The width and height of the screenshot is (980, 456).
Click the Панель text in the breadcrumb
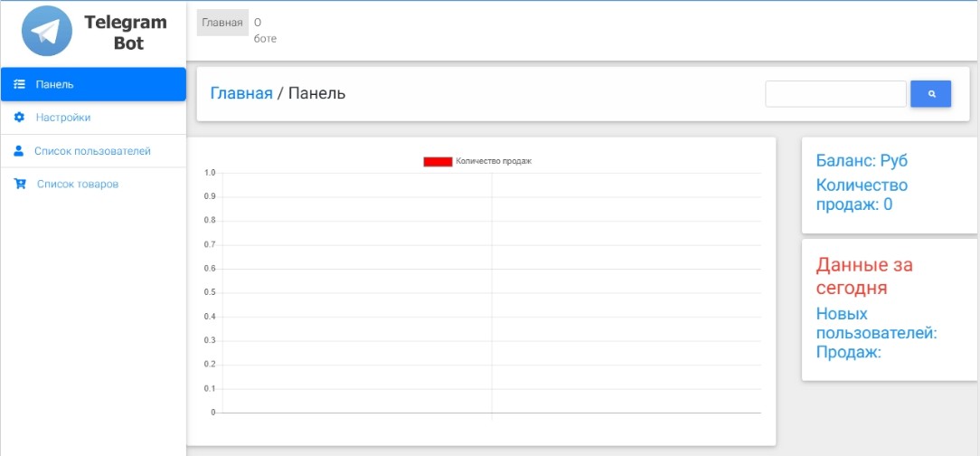point(316,93)
